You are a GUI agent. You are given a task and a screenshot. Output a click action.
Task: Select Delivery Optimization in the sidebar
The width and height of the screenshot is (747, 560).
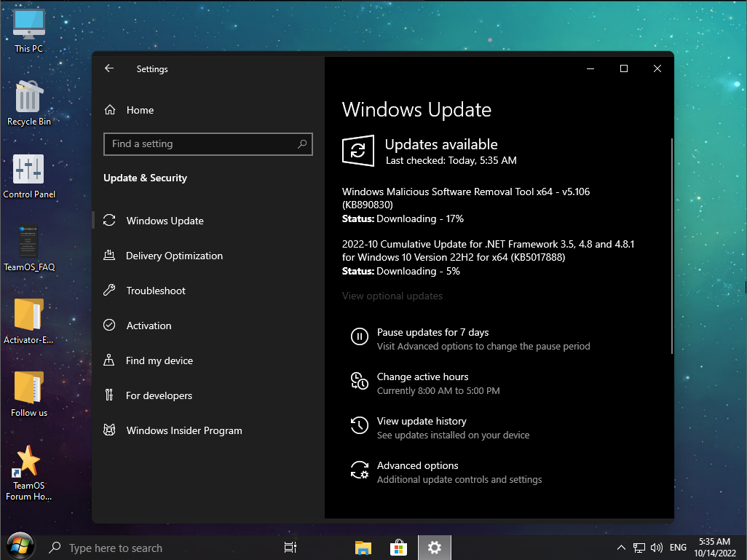[x=174, y=256]
